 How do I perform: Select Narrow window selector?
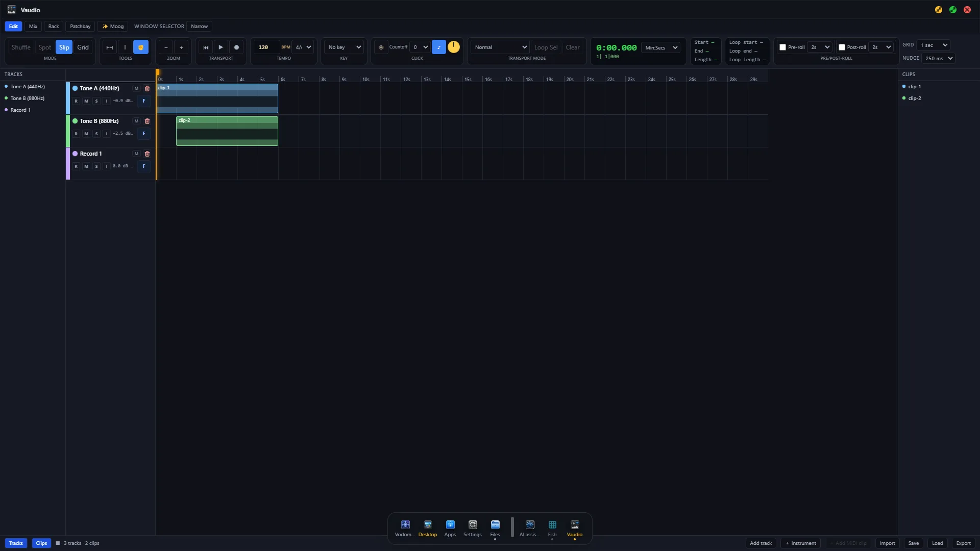pos(200,27)
